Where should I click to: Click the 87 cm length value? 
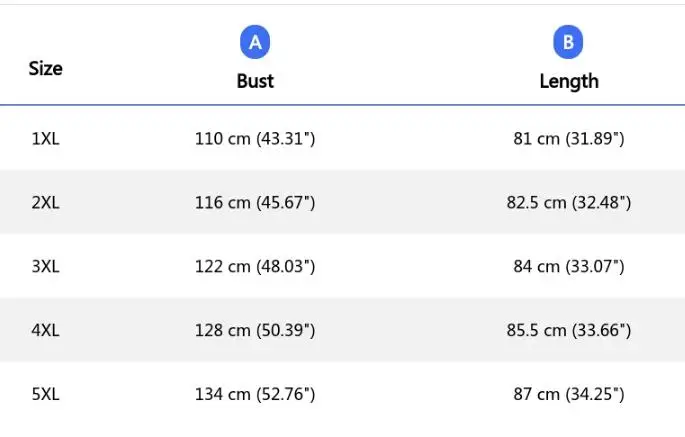coord(568,394)
